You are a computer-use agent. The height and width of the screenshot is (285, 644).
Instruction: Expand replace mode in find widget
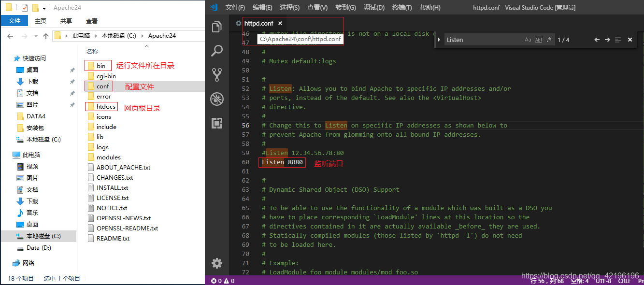(439, 40)
